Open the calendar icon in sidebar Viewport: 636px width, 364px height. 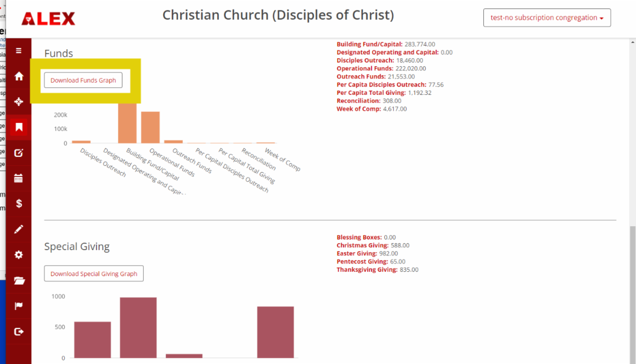(x=19, y=179)
